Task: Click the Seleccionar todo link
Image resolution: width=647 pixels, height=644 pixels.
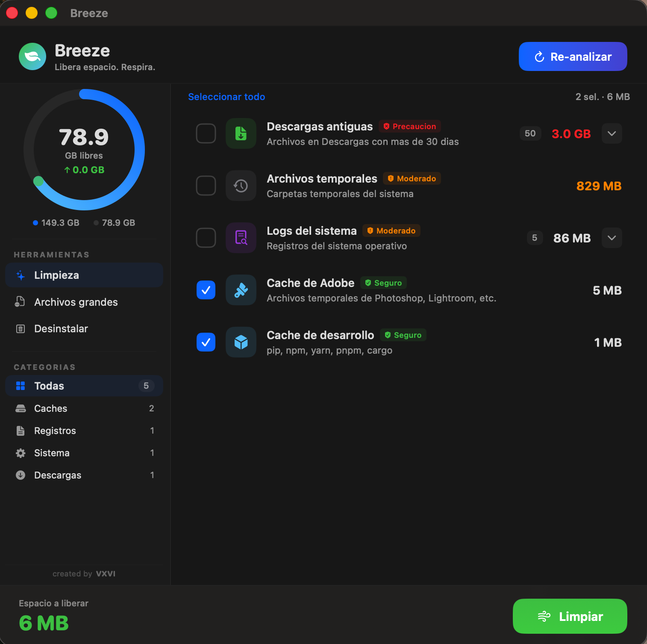Action: click(226, 97)
